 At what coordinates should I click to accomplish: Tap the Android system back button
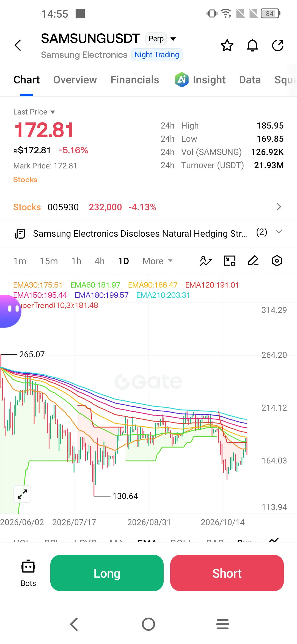tap(74, 624)
